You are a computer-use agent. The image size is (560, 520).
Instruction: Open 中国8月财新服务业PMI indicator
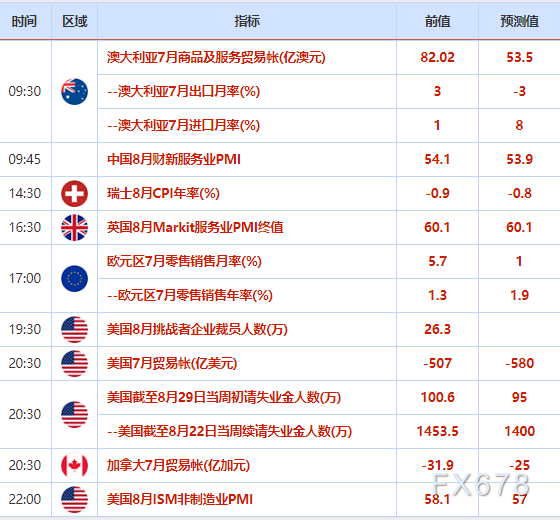click(174, 159)
